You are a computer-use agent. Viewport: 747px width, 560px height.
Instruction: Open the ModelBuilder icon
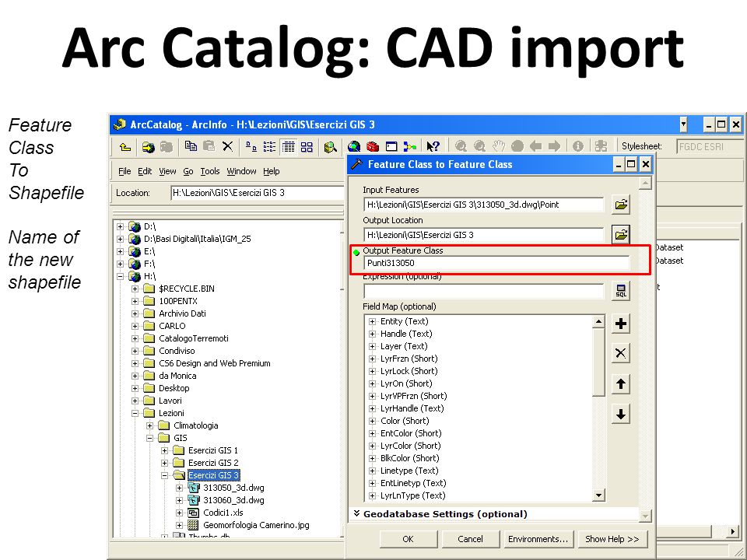tap(410, 146)
